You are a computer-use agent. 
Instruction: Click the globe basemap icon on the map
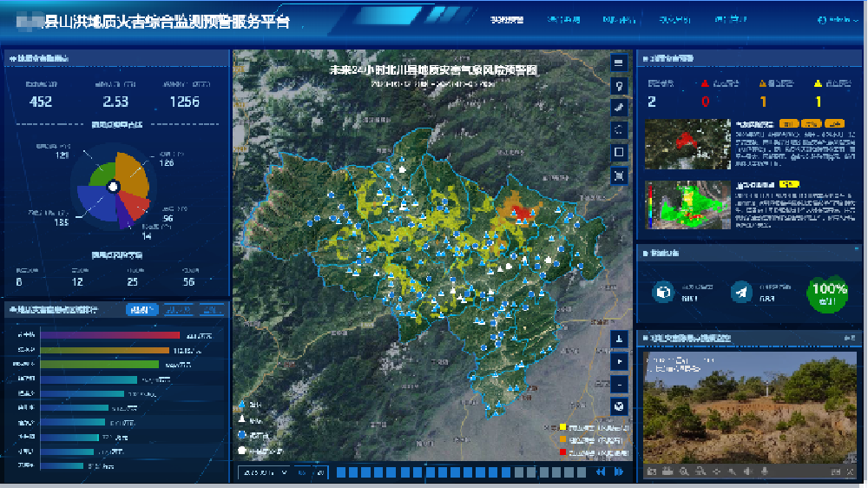619,406
